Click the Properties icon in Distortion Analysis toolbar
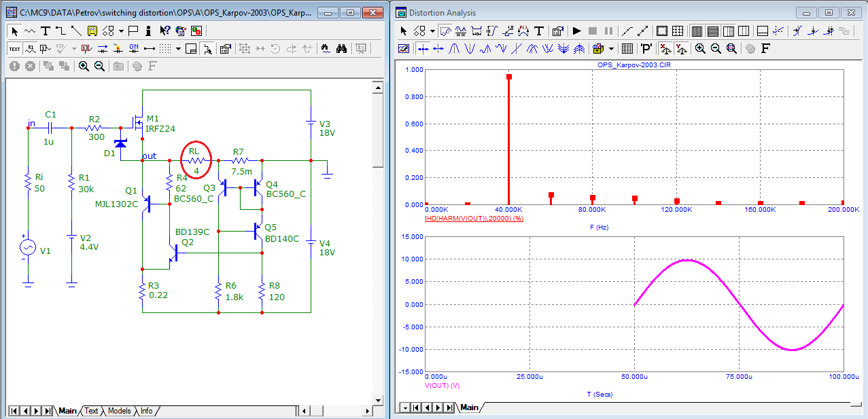868x419 pixels. point(558,31)
